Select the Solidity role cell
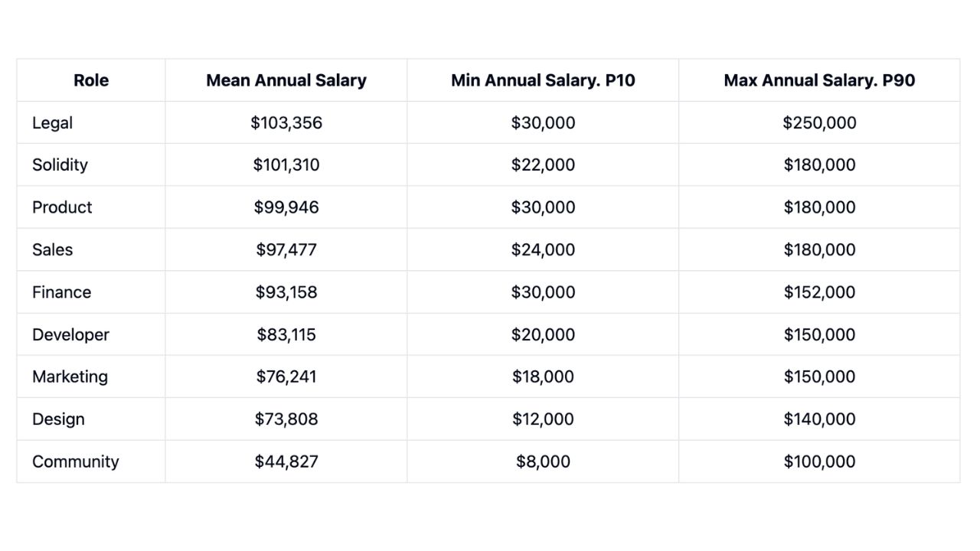This screenshot has height=551, width=980. [x=60, y=165]
